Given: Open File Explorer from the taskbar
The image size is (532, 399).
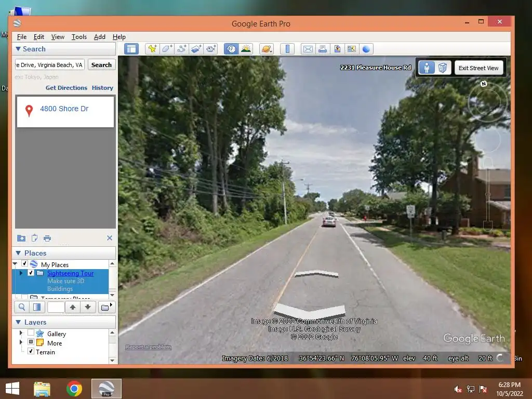Looking at the screenshot, I should [42, 389].
